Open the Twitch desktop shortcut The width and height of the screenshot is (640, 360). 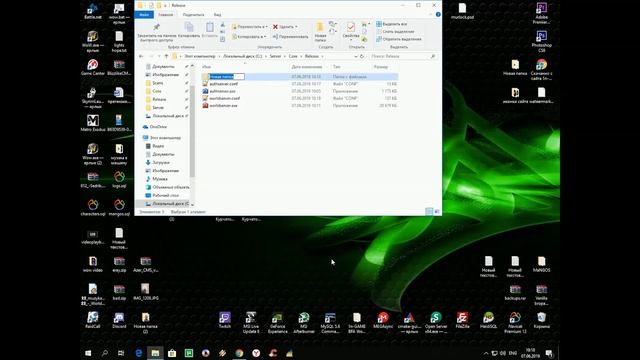coord(224,320)
